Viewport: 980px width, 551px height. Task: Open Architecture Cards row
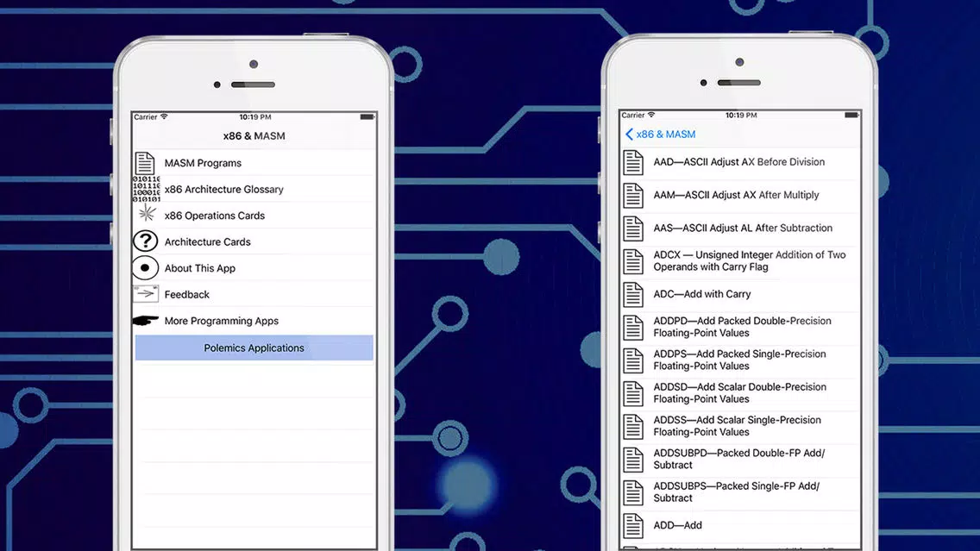click(254, 241)
